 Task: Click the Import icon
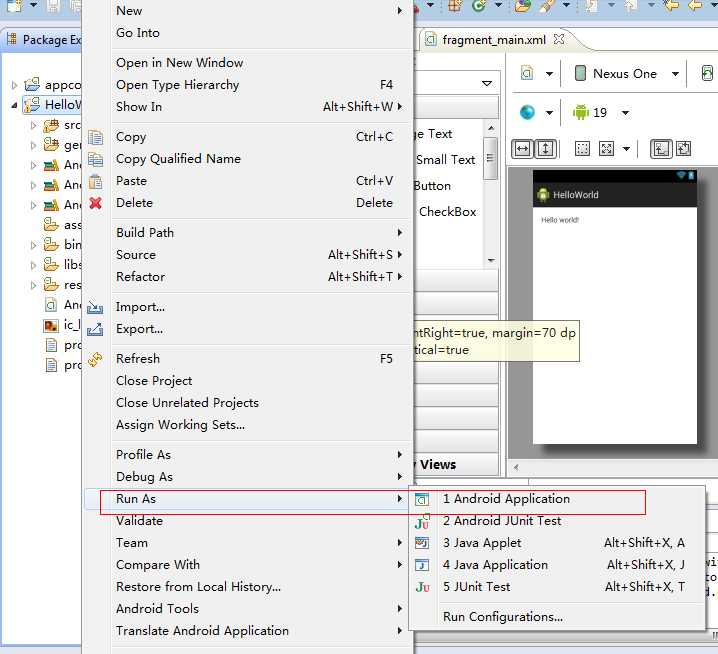[x=95, y=307]
